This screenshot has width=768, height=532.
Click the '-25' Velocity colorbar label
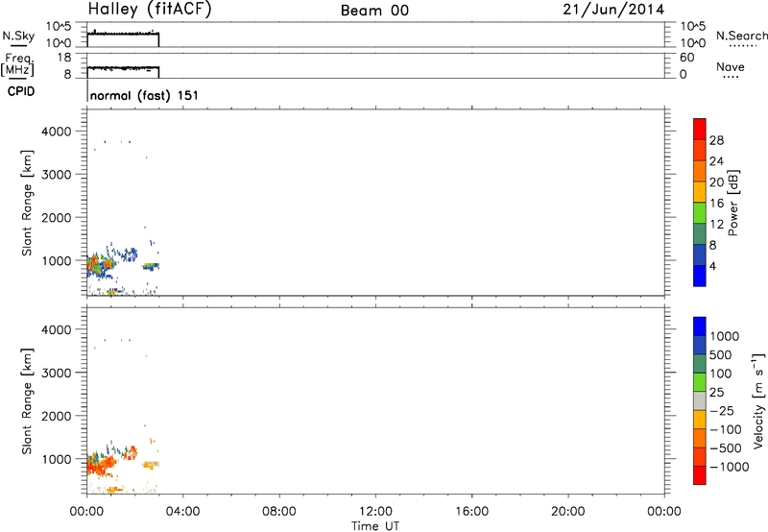pos(722,411)
